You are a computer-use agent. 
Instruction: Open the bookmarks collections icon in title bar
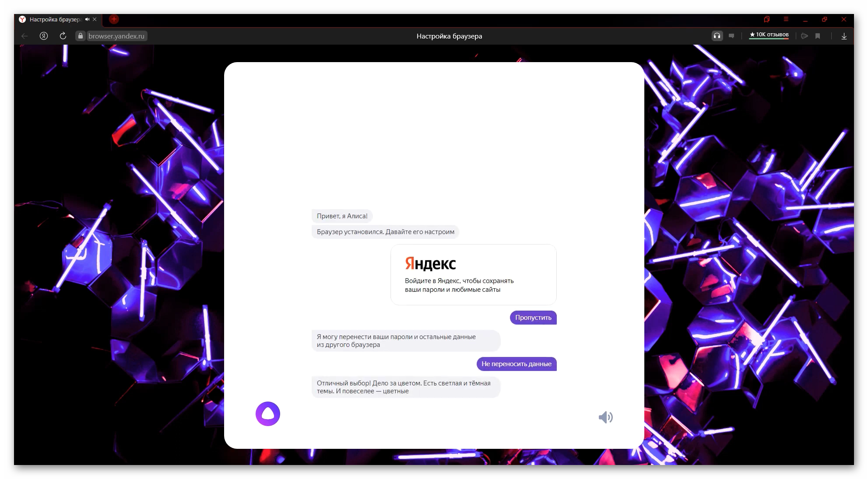click(x=767, y=19)
